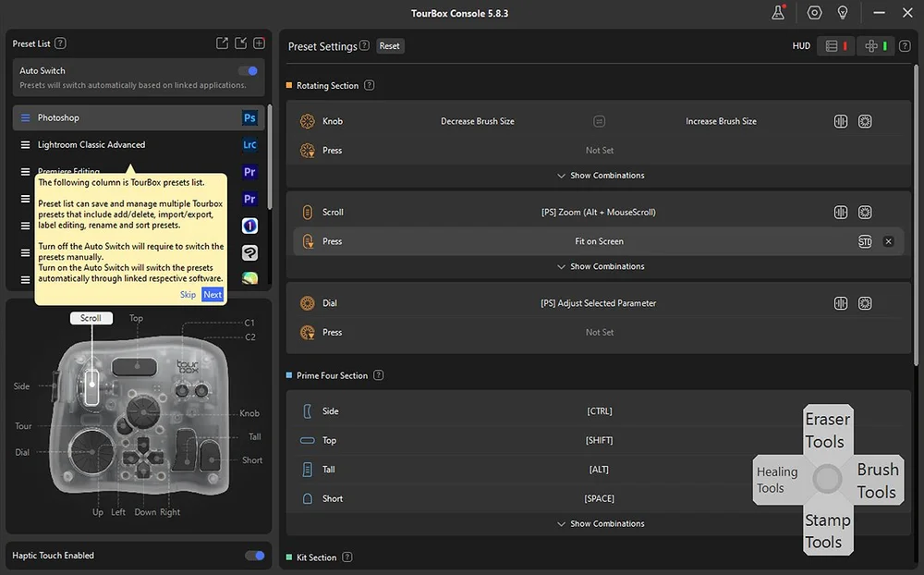This screenshot has width=924, height=575.
Task: Toggle the Auto Switch setting
Action: (248, 71)
